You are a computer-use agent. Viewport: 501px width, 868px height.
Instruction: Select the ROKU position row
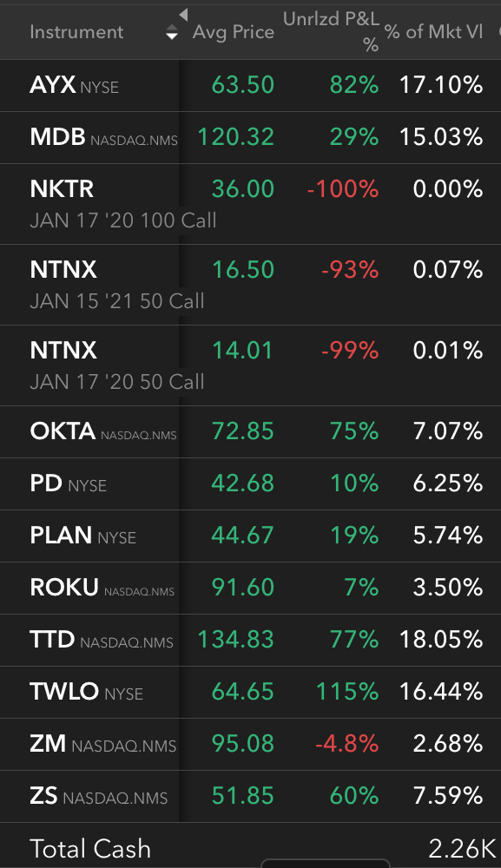click(x=250, y=588)
